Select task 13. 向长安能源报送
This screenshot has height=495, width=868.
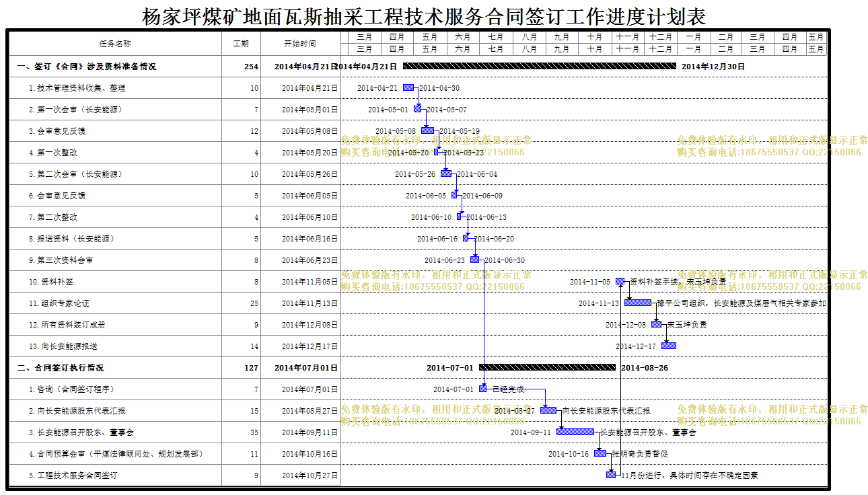coord(63,346)
